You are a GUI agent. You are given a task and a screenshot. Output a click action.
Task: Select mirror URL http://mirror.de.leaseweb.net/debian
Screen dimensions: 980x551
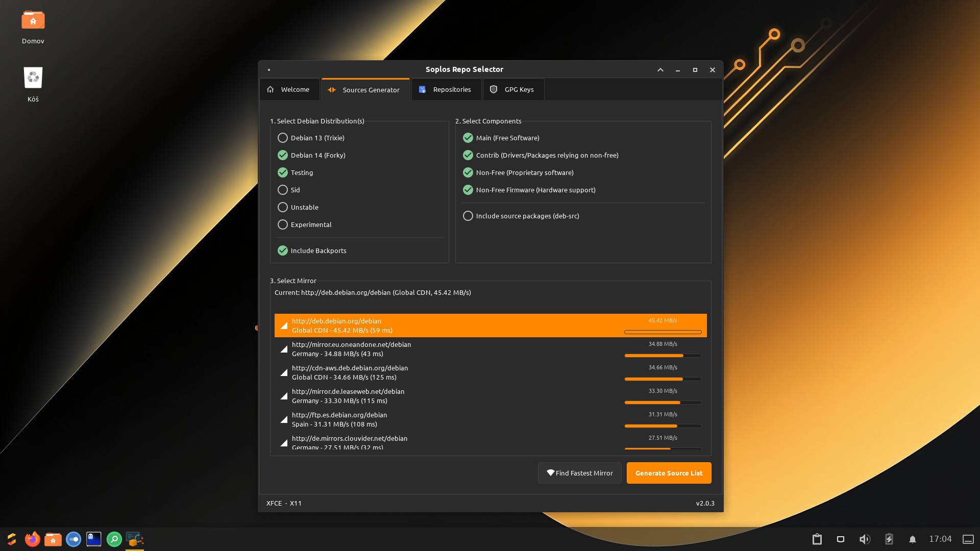(x=348, y=391)
